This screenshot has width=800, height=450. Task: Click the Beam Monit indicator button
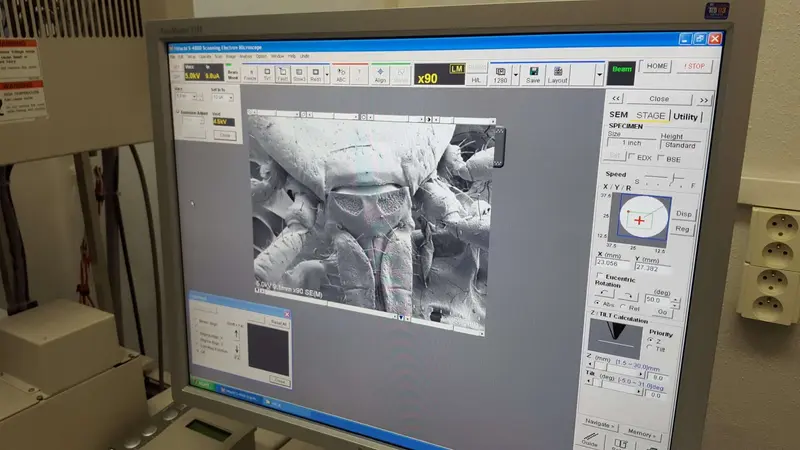[233, 73]
